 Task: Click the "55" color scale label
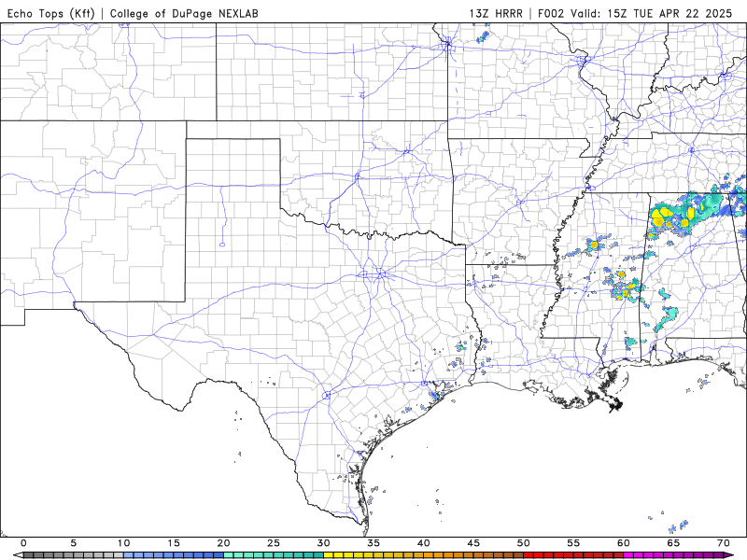point(573,543)
